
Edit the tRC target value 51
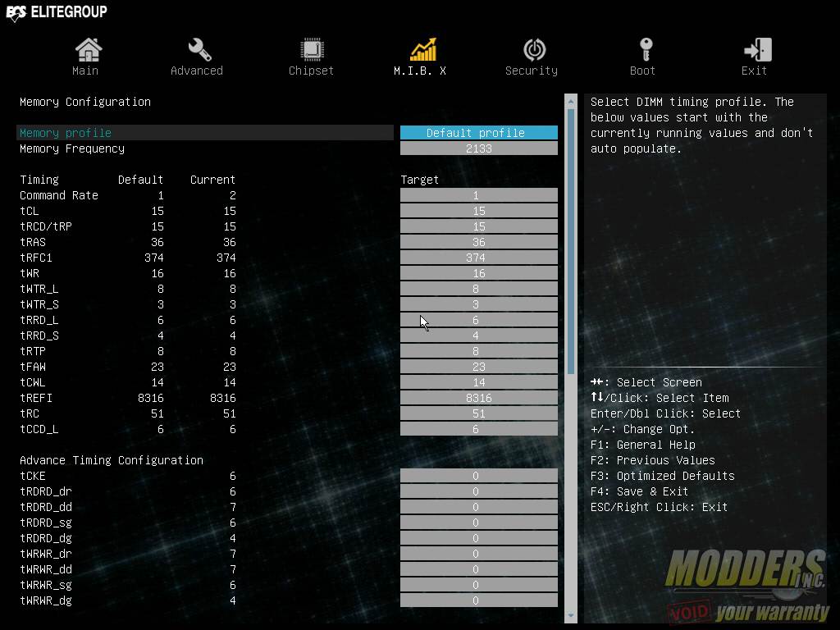[x=479, y=413]
